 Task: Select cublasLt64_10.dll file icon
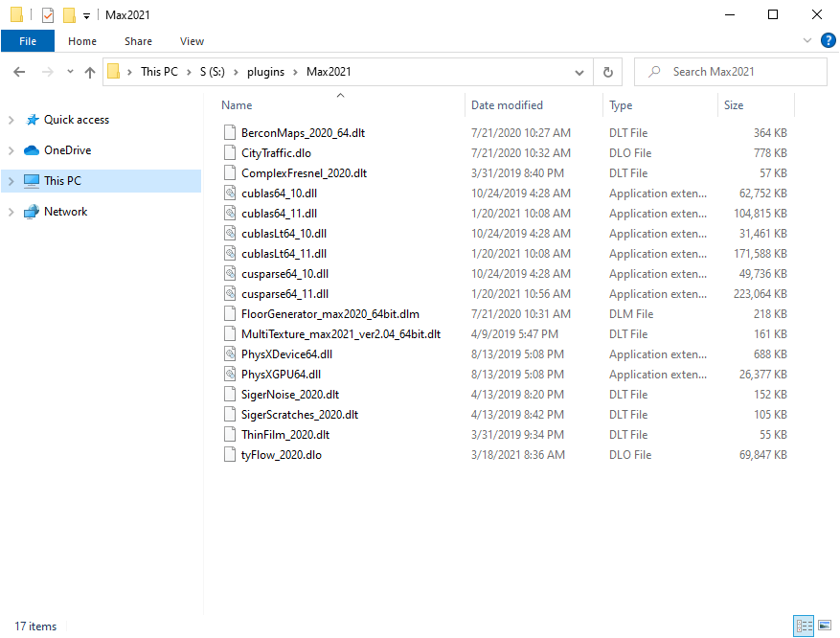230,233
